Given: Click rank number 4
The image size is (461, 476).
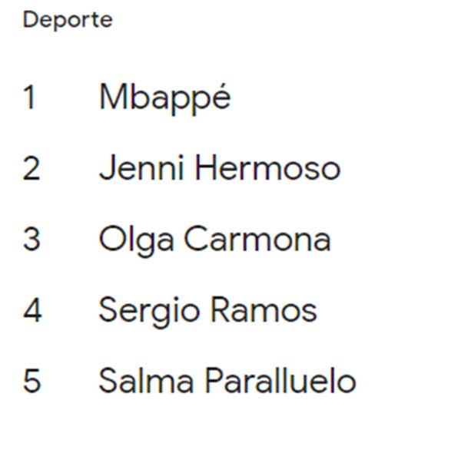Looking at the screenshot, I should (x=31, y=311).
